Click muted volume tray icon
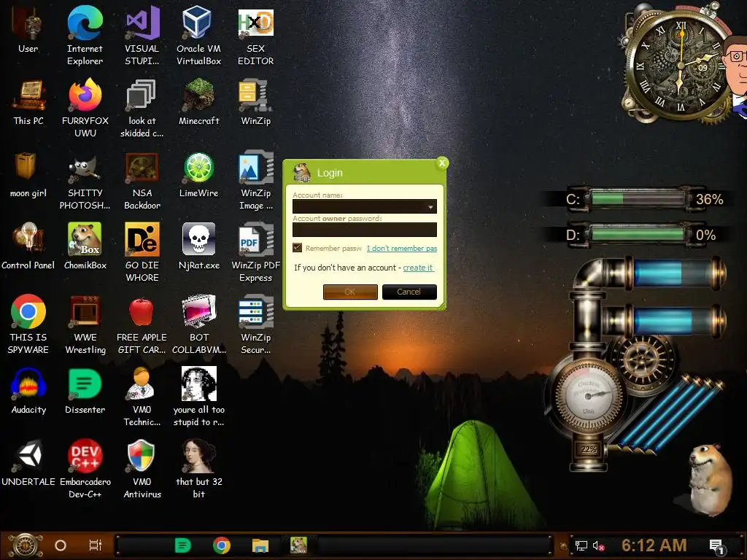This screenshot has width=747, height=560. (x=598, y=546)
